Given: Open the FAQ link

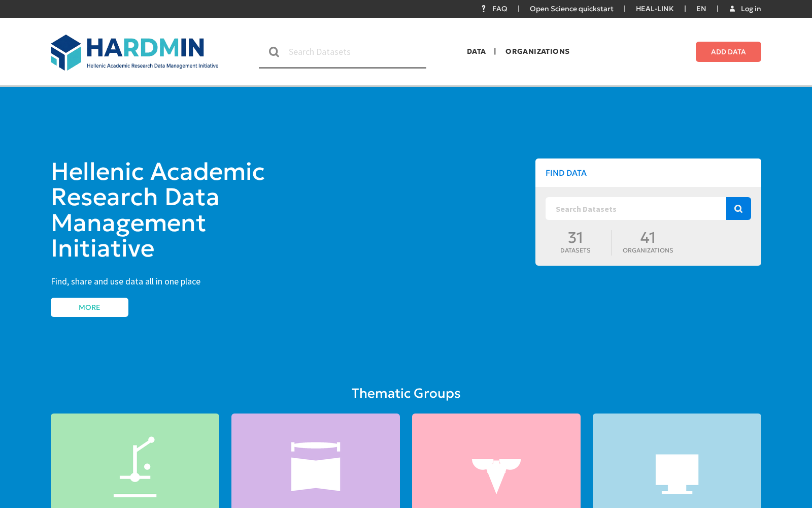Looking at the screenshot, I should 499,9.
